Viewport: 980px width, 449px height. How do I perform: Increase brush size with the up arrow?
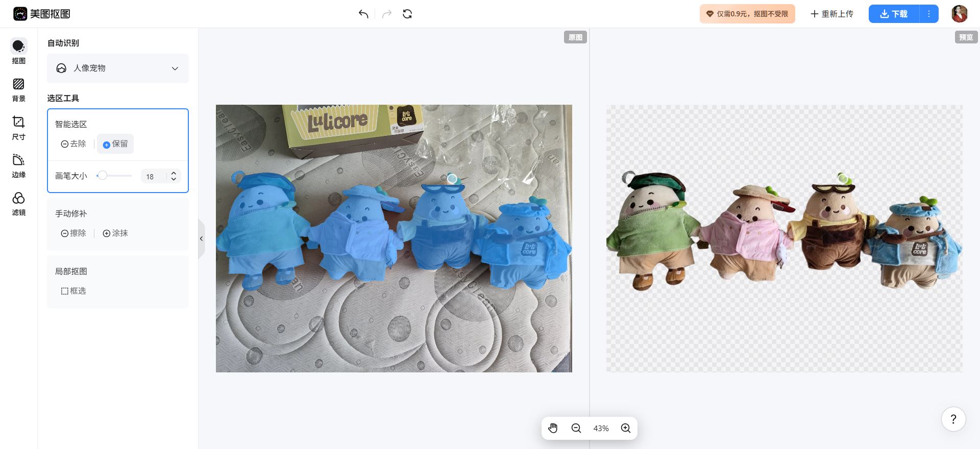pyautogui.click(x=174, y=173)
